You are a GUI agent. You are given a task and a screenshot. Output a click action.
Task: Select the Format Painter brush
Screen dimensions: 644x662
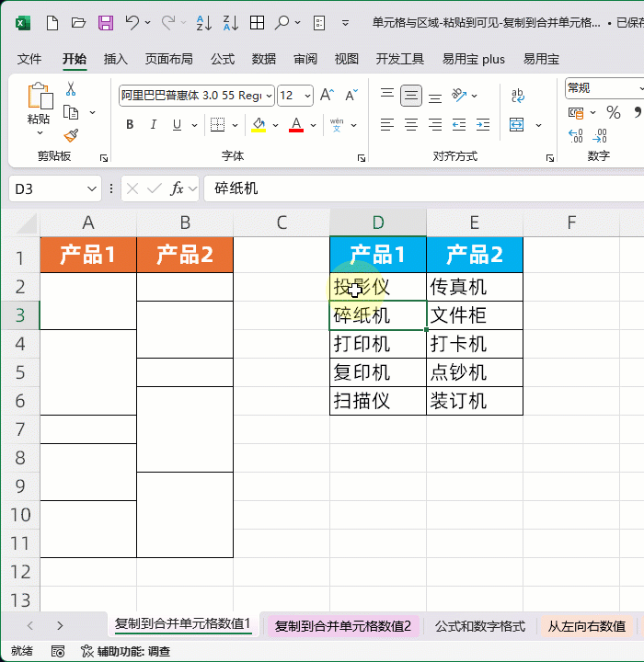[71, 134]
